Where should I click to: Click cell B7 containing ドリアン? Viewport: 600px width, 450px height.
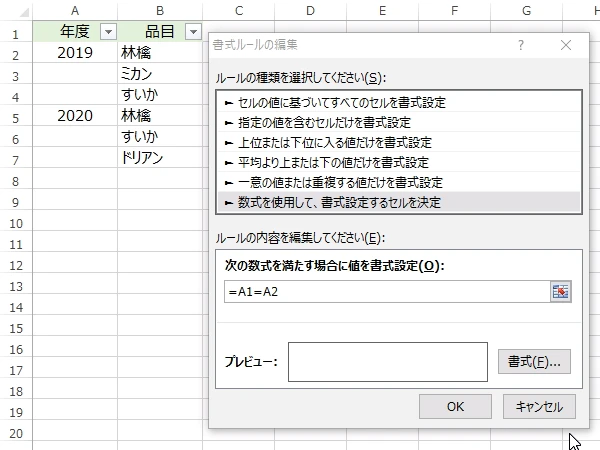tap(160, 158)
